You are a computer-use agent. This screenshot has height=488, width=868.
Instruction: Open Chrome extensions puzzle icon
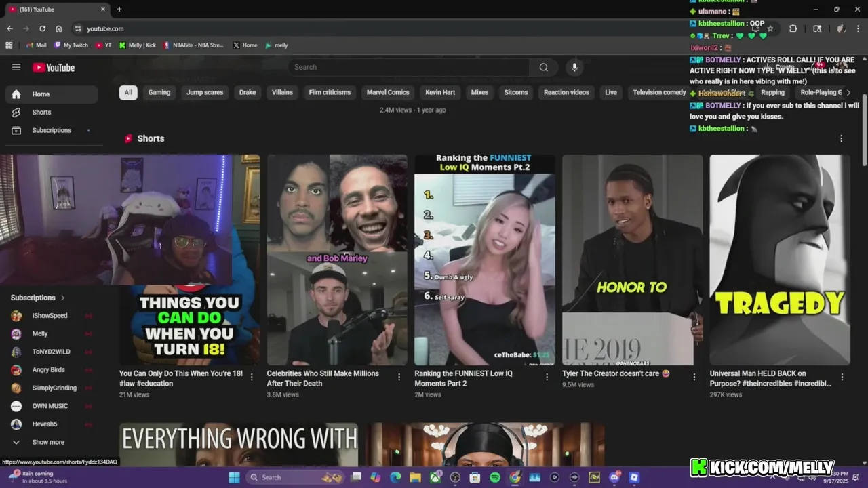coord(793,28)
